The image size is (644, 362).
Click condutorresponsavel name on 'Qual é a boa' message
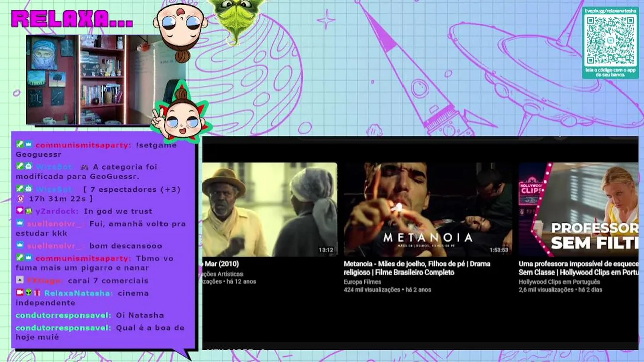pos(63,328)
